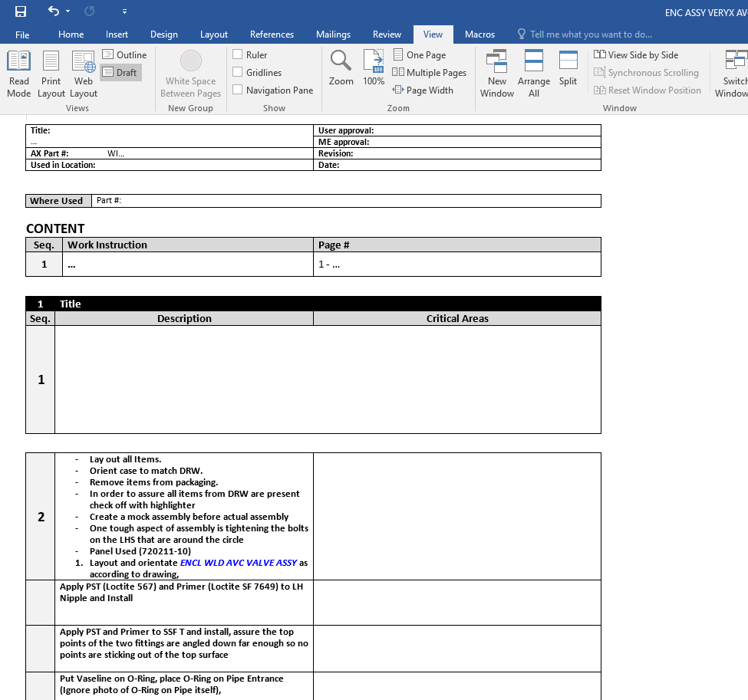The image size is (748, 700).
Task: Open Switch Windows menu
Action: 731,74
